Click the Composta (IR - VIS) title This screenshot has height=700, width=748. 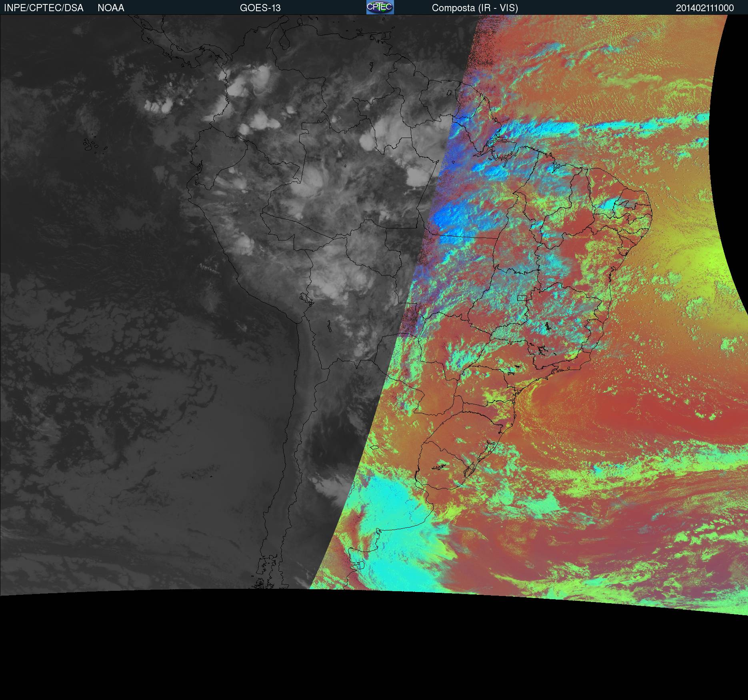pyautogui.click(x=475, y=8)
